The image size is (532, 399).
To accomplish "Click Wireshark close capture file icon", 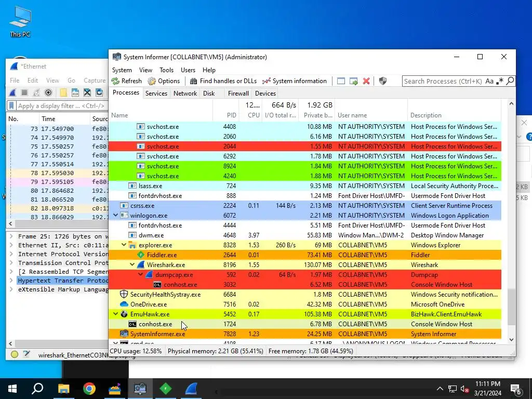I will coord(87,92).
